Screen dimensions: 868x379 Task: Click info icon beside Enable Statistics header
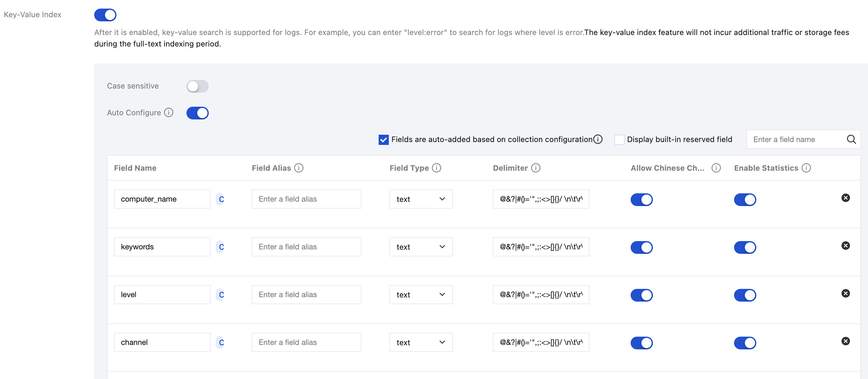806,168
